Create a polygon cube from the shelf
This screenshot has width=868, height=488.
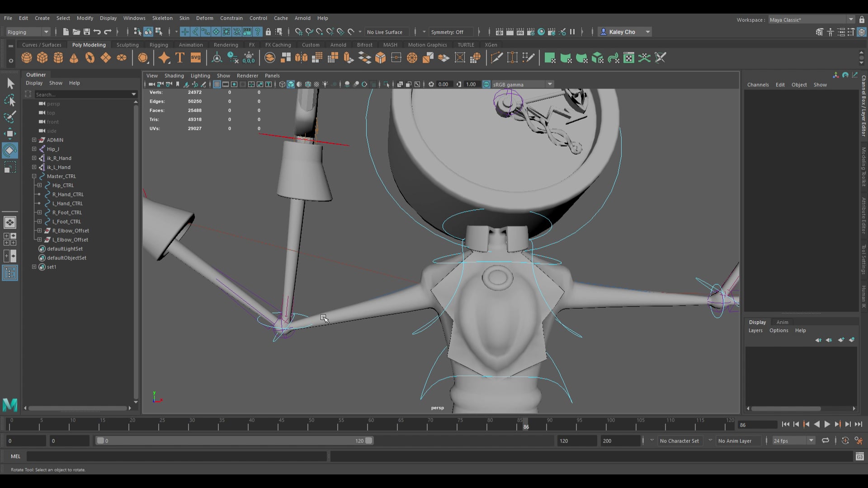pyautogui.click(x=42, y=58)
